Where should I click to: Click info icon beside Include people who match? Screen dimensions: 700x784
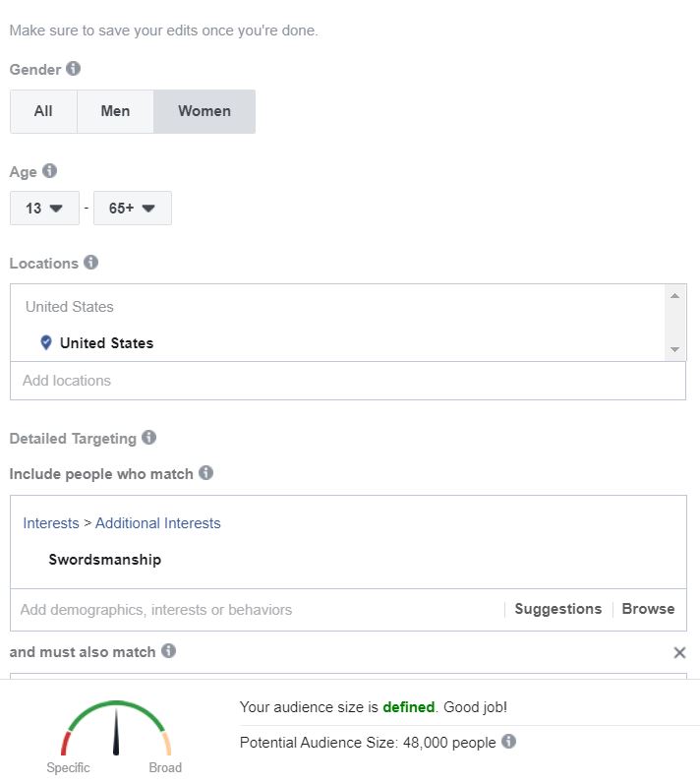[x=206, y=472]
